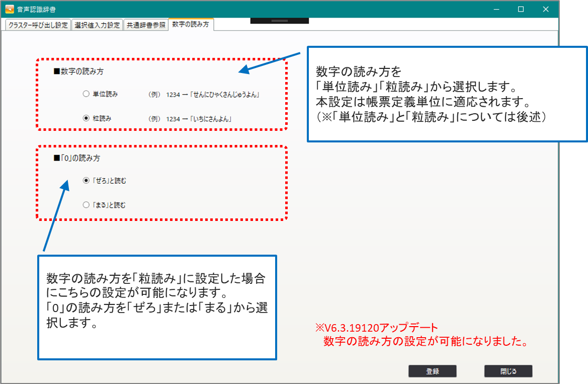
Task: Click the せんにひゃくさんじゅうよん example text
Action: pyautogui.click(x=223, y=95)
